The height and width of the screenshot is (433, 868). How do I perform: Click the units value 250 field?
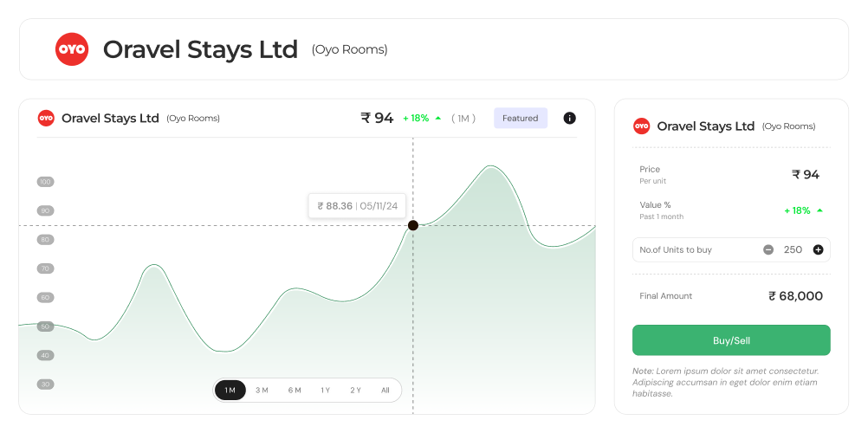pyautogui.click(x=793, y=249)
